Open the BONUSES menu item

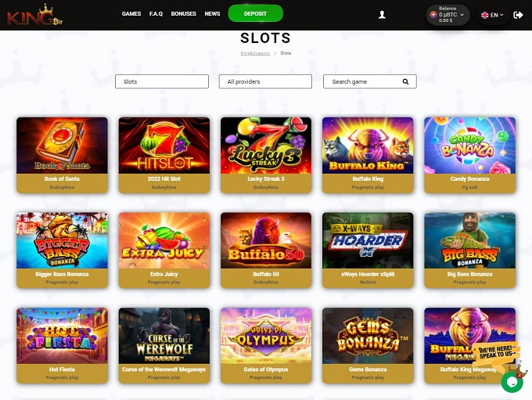pyautogui.click(x=184, y=14)
